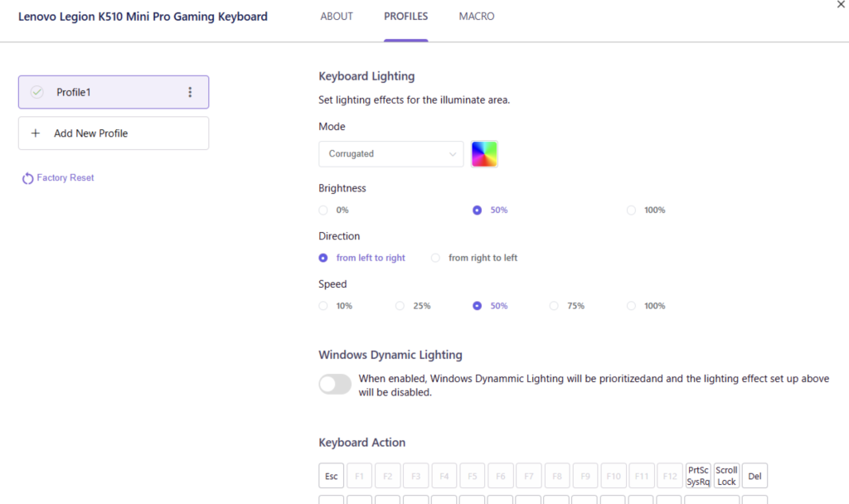Set brightness to 50%
Viewport: 849px width, 504px height.
point(477,210)
